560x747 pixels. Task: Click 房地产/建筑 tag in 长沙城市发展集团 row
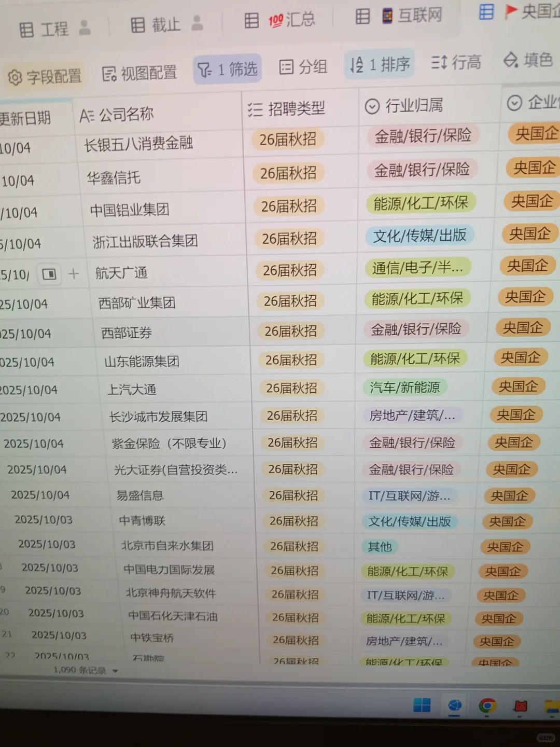pos(412,416)
